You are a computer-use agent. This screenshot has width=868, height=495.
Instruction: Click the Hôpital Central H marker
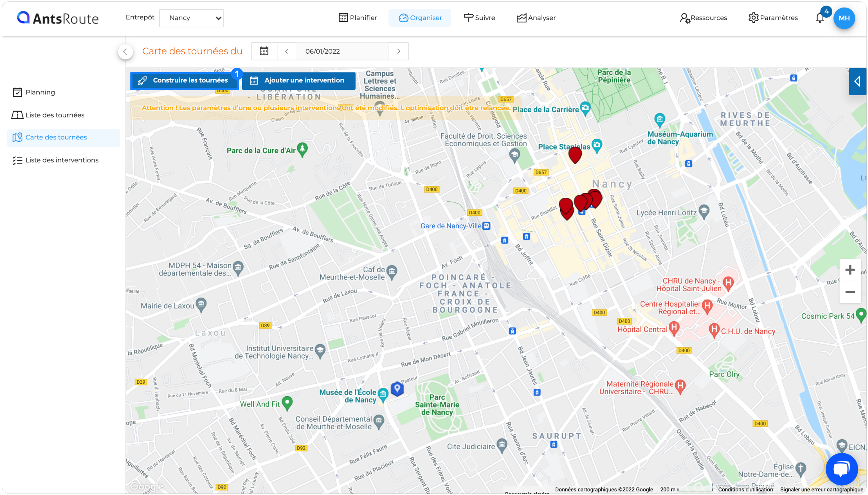click(x=674, y=328)
